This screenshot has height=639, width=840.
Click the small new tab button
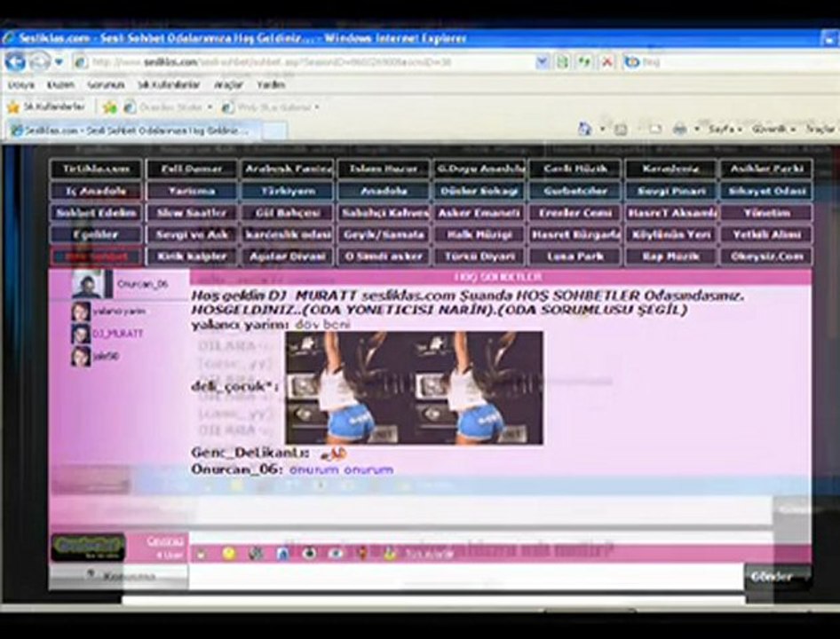tap(274, 130)
